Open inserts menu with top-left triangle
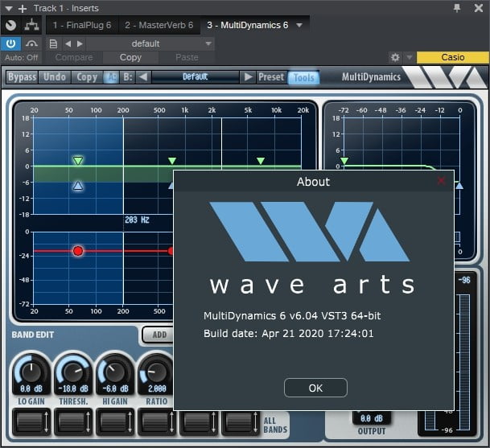The image size is (490, 448). point(9,8)
